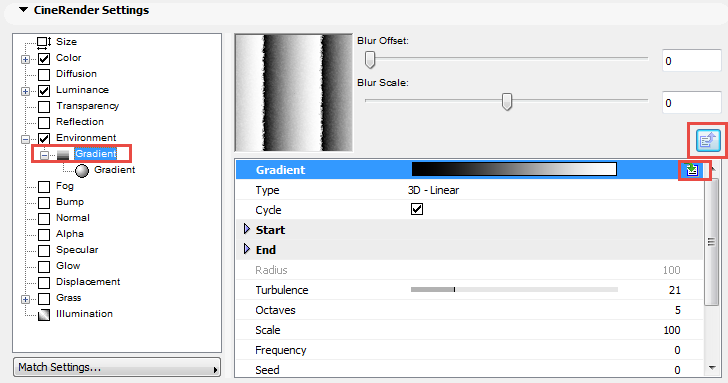Enable the Reflection checkbox

(44, 123)
